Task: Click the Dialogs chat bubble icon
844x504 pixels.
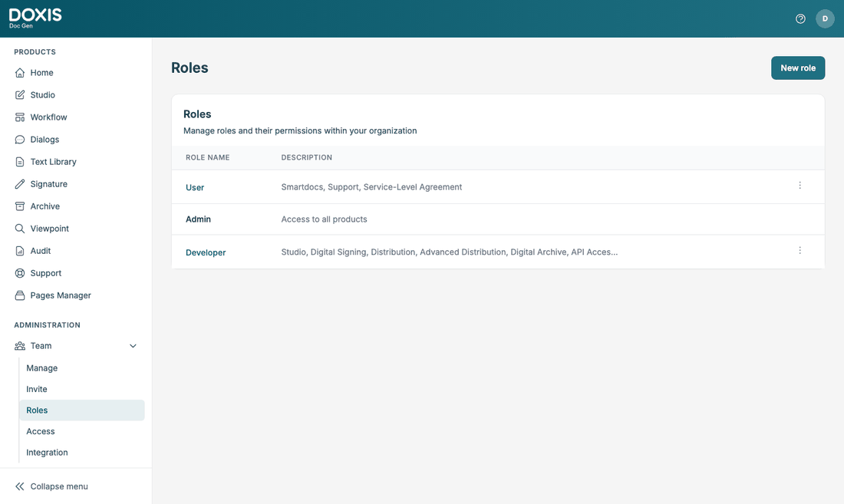Action: click(x=20, y=140)
